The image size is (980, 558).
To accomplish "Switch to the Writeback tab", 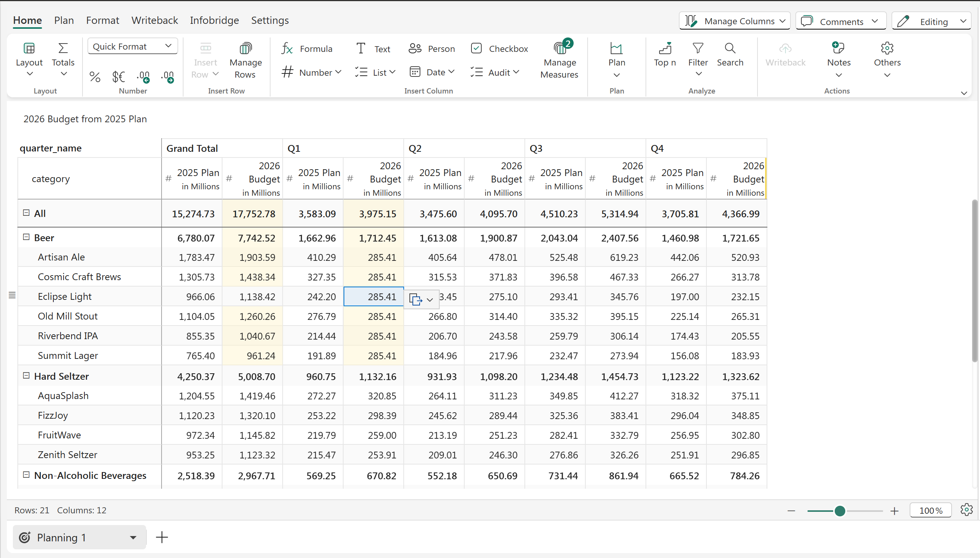I will coord(154,20).
